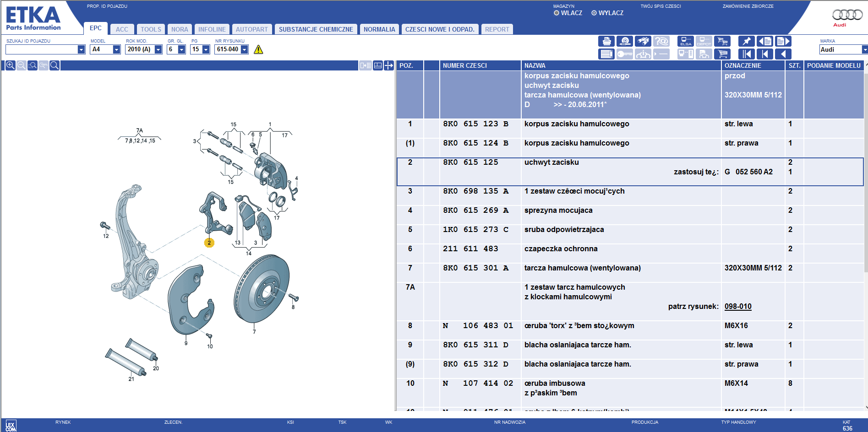Click the LexCom logo in status bar
This screenshot has height=432, width=868.
pyautogui.click(x=11, y=426)
